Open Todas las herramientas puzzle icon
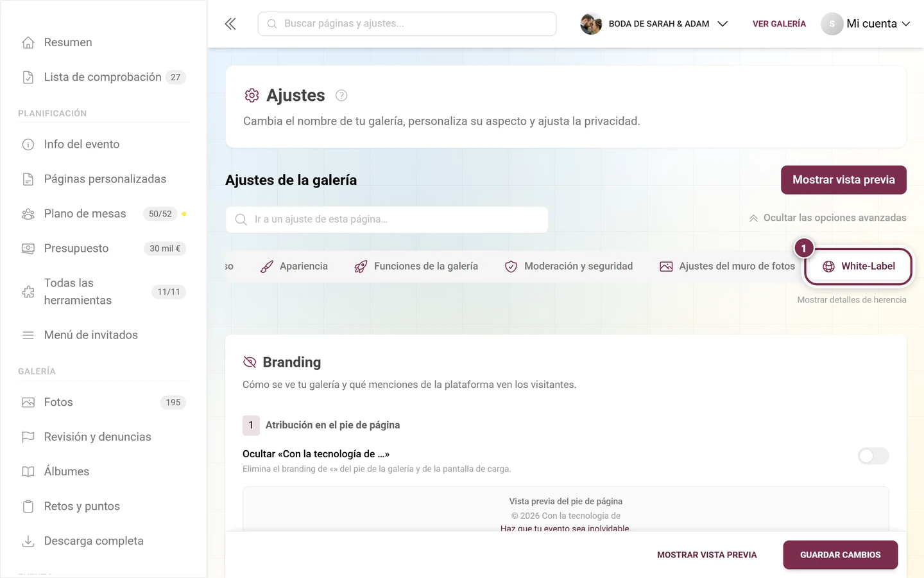Screen dimensions: 924x578 28,292
